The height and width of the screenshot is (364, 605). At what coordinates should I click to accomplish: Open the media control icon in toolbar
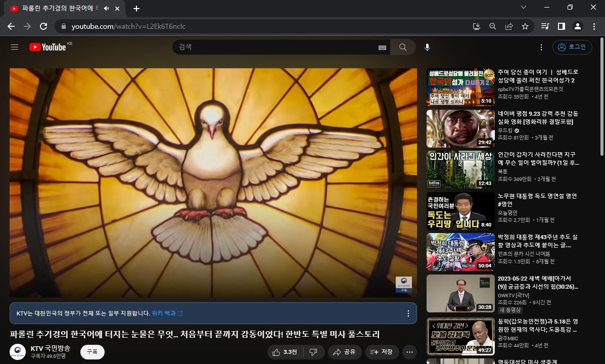(x=545, y=26)
